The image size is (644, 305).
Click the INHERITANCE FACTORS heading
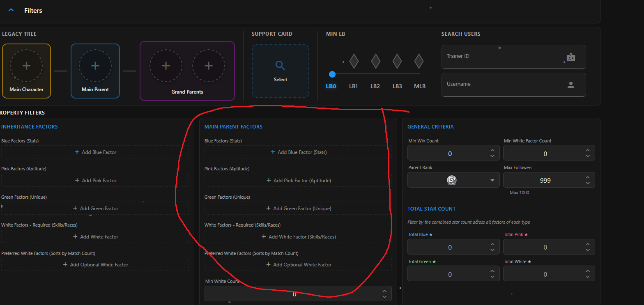coord(30,127)
